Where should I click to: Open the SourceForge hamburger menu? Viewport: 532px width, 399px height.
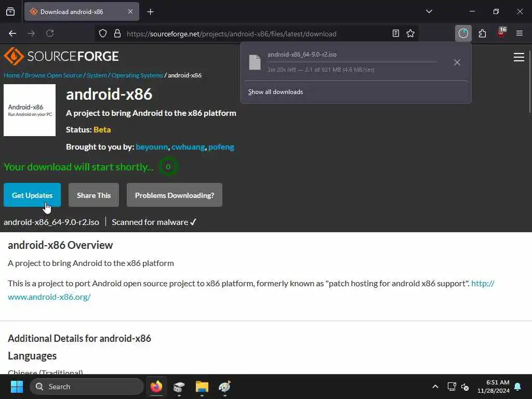(519, 57)
